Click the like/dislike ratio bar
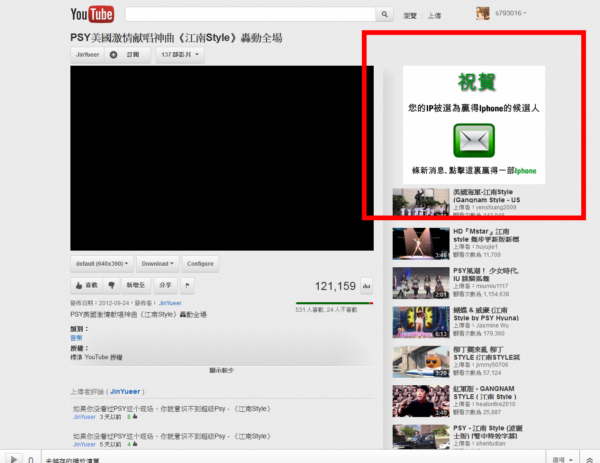This screenshot has width=600, height=463. click(334, 303)
